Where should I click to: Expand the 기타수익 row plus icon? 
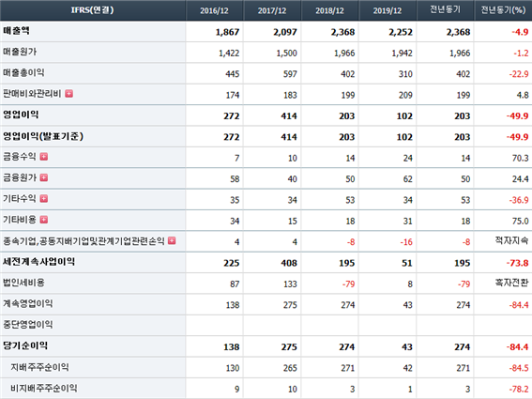[44, 199]
